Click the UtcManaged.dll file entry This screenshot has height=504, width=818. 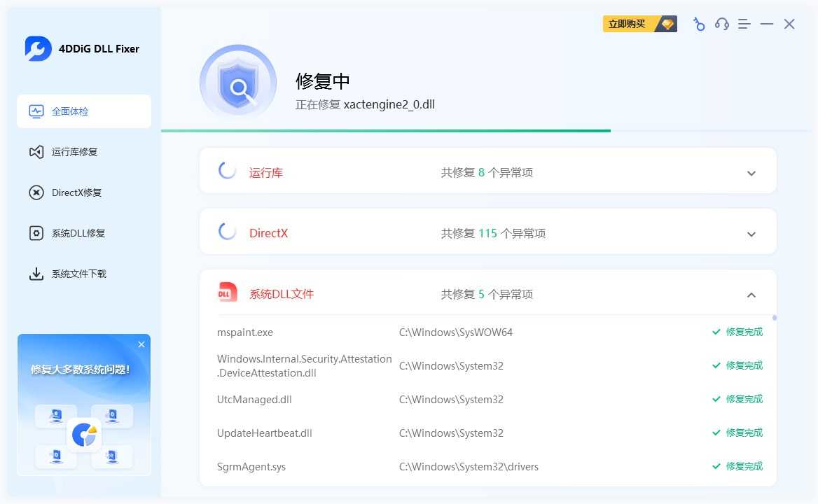pyautogui.click(x=254, y=400)
